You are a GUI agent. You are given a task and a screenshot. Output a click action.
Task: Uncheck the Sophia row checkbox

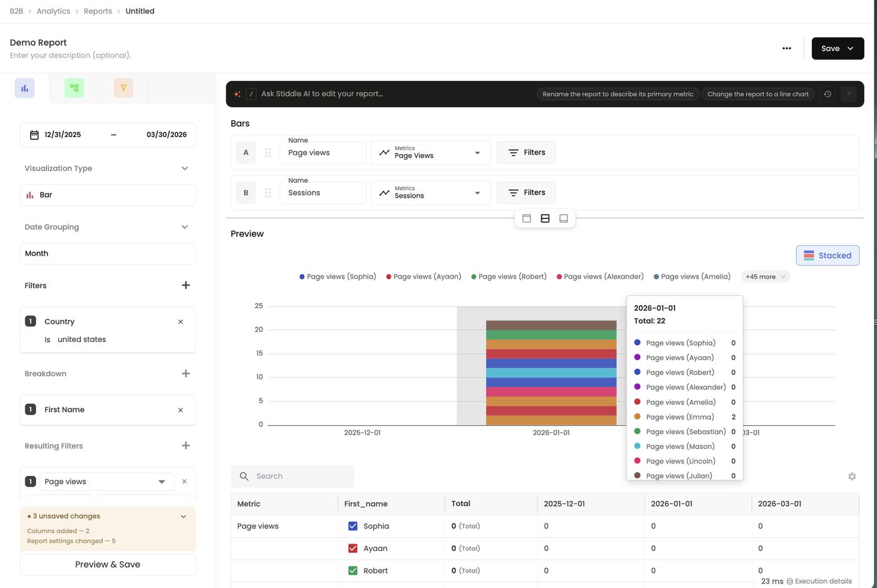tap(353, 526)
